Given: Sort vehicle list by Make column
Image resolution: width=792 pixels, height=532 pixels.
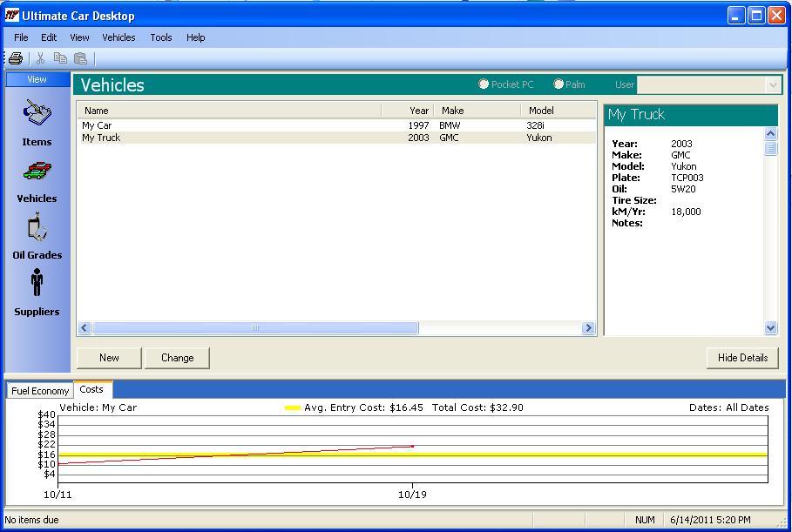Looking at the screenshot, I should tap(477, 111).
